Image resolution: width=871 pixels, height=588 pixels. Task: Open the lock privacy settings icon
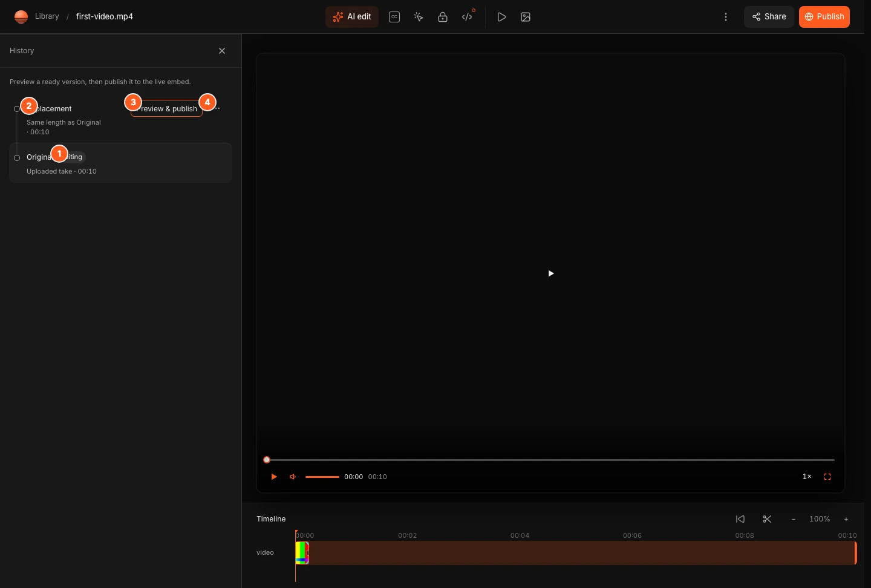443,17
